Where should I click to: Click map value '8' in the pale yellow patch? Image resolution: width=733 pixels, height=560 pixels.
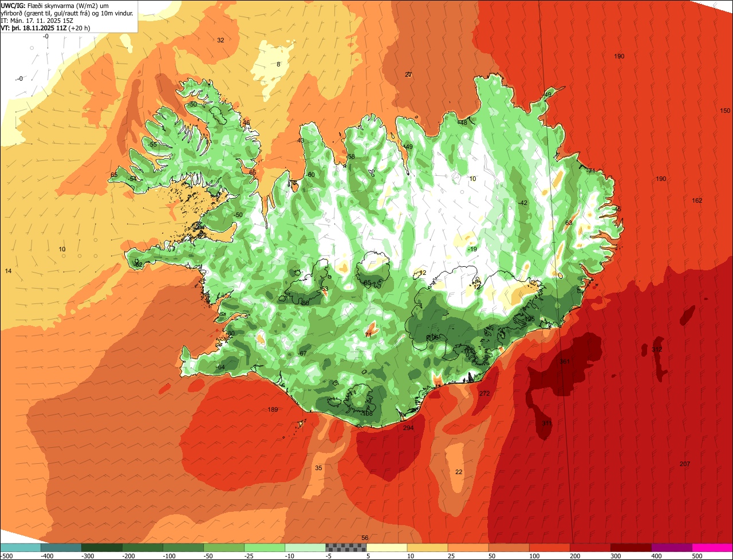[x=278, y=64]
